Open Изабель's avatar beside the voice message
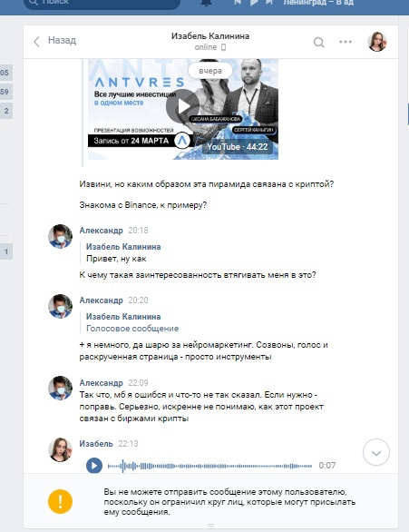 point(60,449)
